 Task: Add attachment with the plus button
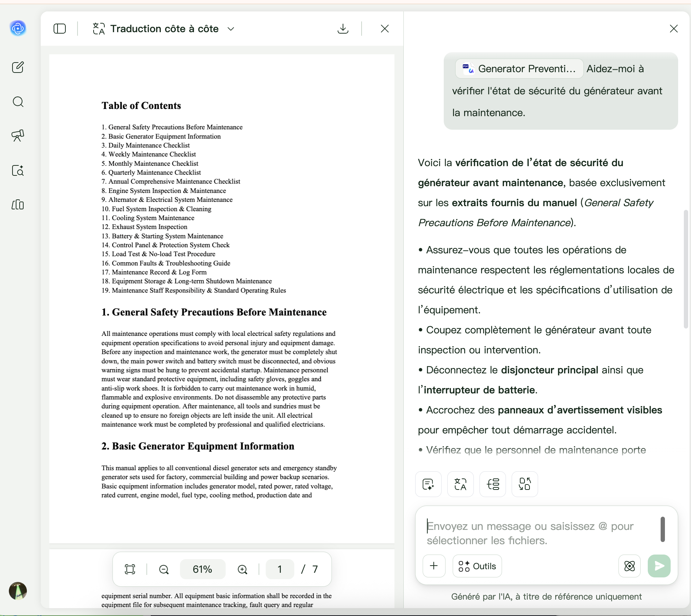tap(434, 566)
